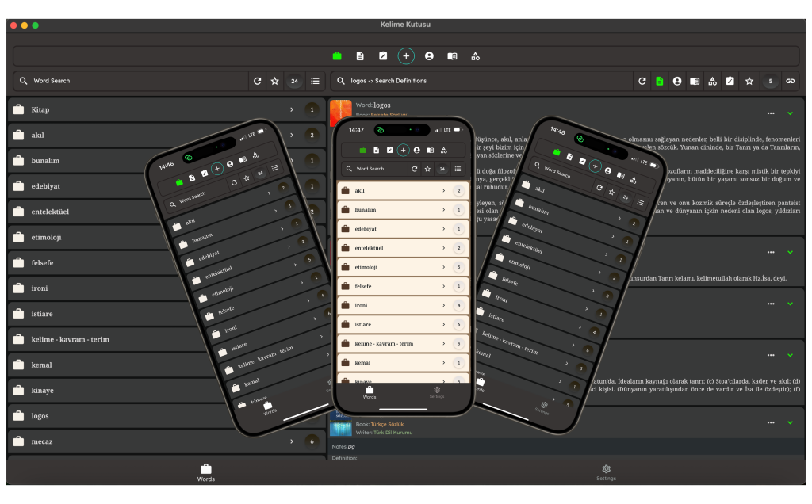Viewport: 812px width, 504px height.
Task: Select the logos word in the desktop list
Action: click(x=40, y=416)
